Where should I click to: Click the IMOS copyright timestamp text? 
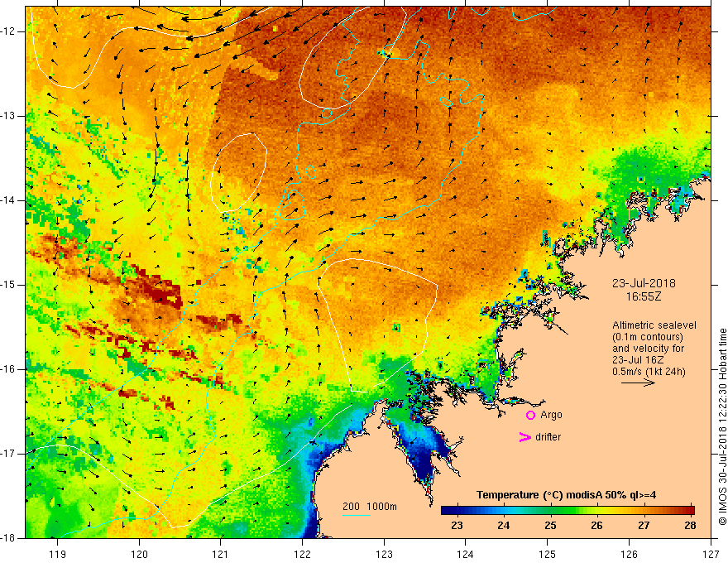click(722, 427)
